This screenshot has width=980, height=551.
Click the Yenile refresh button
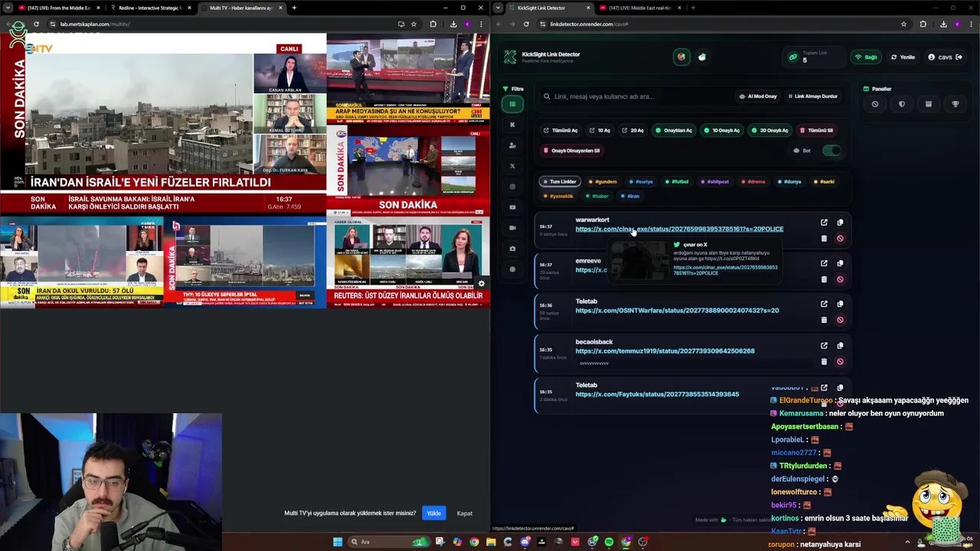903,57
